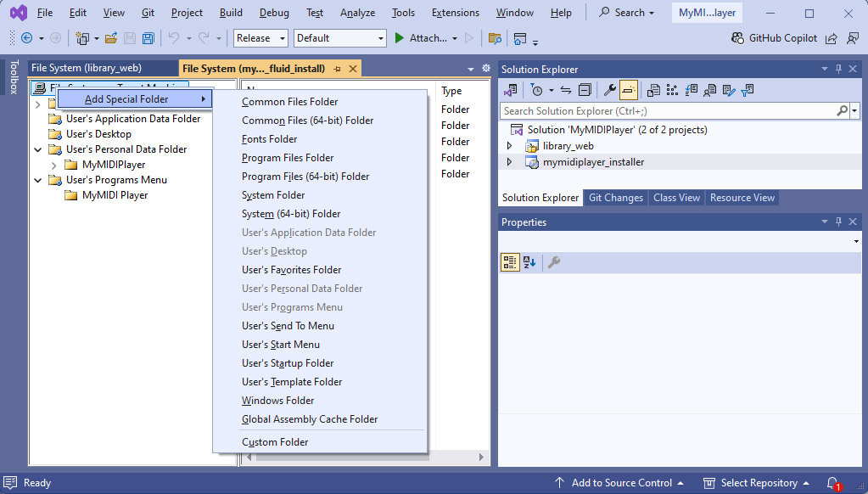Viewport: 868px width, 494px height.
Task: Toggle auto-hide pin on Solution Explorer panel
Action: click(838, 69)
